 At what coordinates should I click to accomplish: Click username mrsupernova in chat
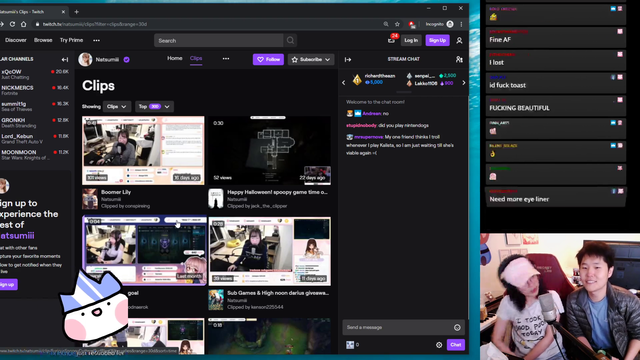pos(369,137)
